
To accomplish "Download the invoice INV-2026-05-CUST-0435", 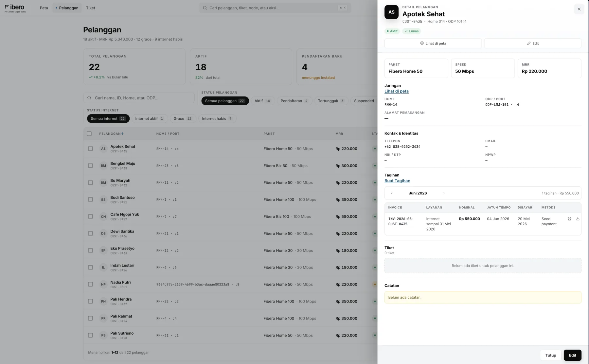I will tap(578, 219).
